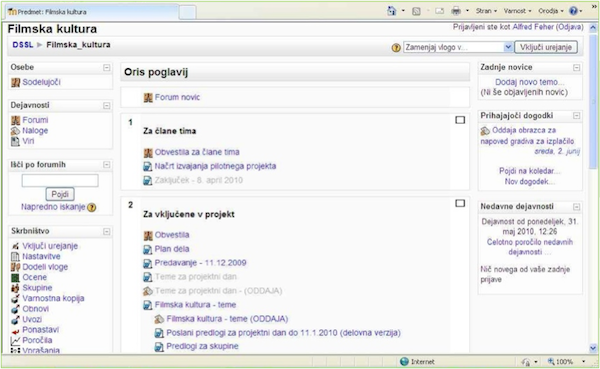Toggle the section 2 highlight box
Image resolution: width=600 pixels, height=369 pixels.
tap(460, 203)
